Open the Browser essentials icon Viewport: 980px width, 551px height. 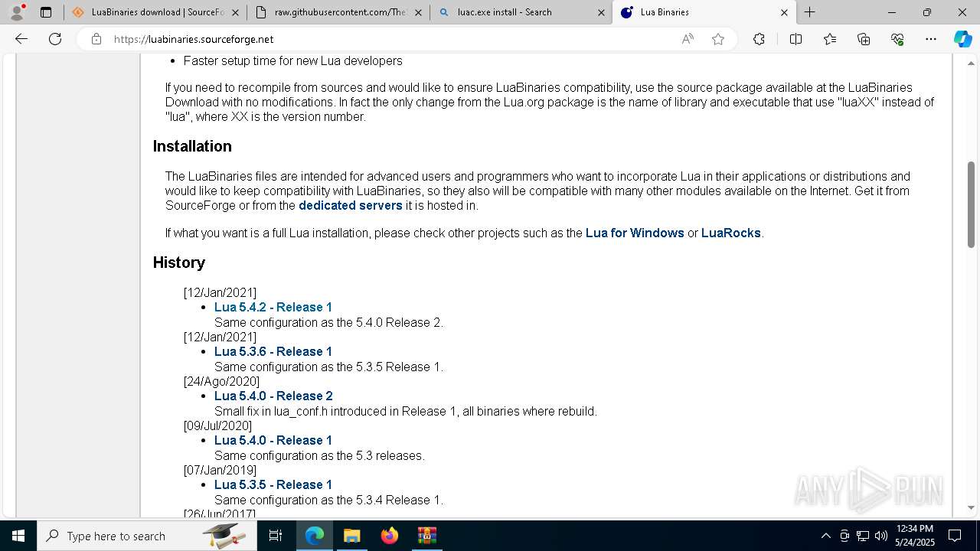point(897,39)
